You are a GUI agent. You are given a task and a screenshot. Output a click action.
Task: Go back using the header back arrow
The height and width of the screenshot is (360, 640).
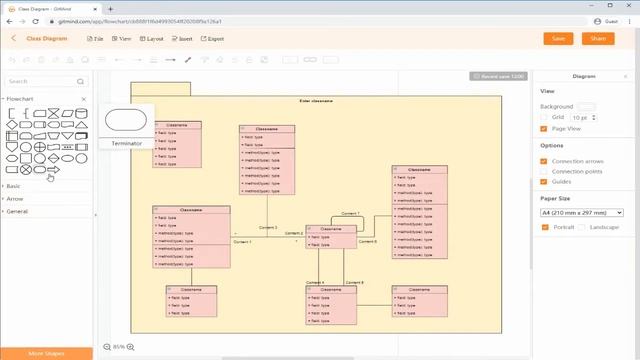tap(13, 38)
